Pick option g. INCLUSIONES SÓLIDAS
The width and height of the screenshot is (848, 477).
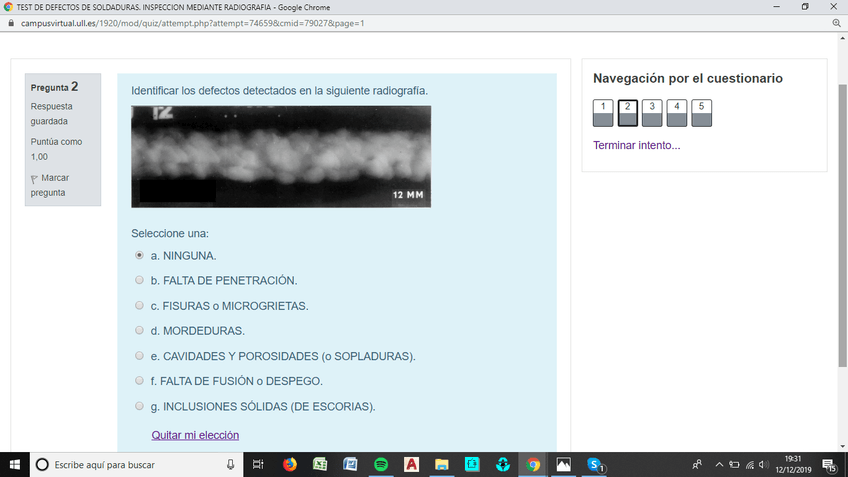[x=140, y=406]
